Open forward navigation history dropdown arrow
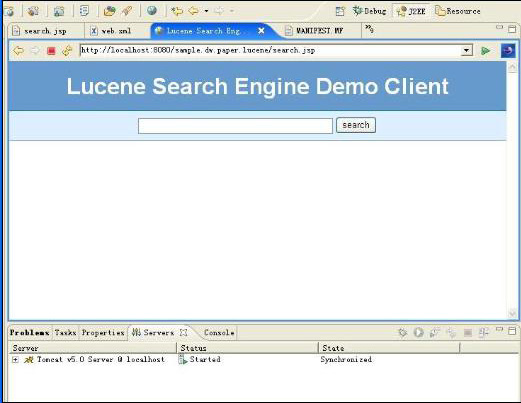 [x=232, y=11]
